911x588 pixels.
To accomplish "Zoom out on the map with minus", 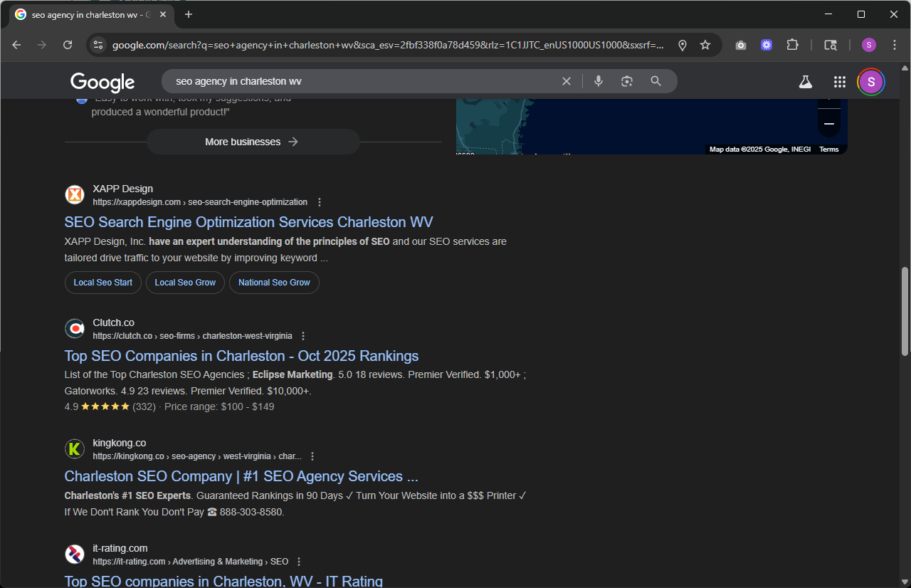I will (828, 124).
